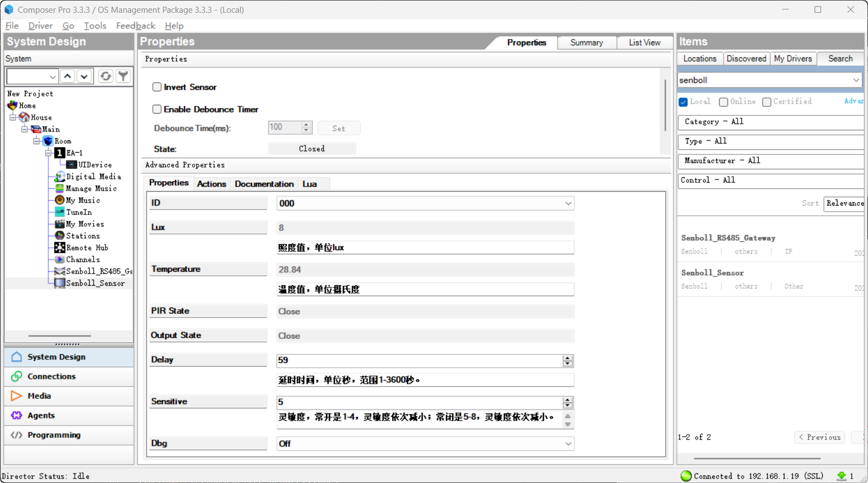Select the Main floor icon
Viewport: 868px width, 483px height.
36,129
